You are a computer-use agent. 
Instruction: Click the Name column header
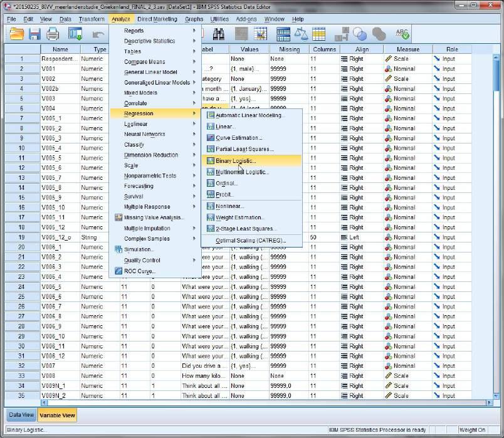click(x=60, y=50)
